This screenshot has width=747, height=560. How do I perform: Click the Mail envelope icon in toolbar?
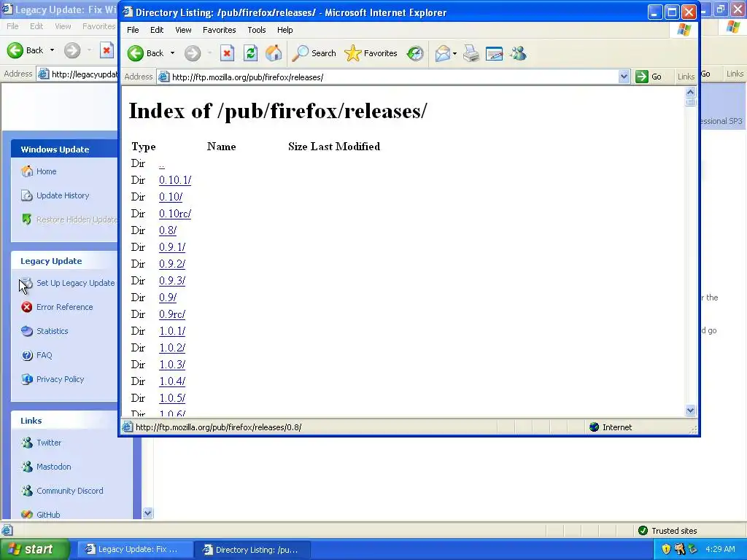[443, 53]
